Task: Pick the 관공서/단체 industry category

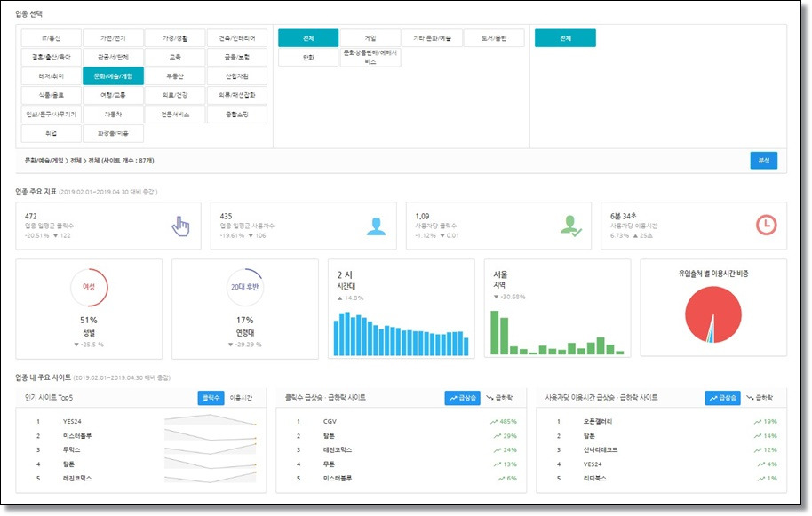Action: click(x=114, y=58)
